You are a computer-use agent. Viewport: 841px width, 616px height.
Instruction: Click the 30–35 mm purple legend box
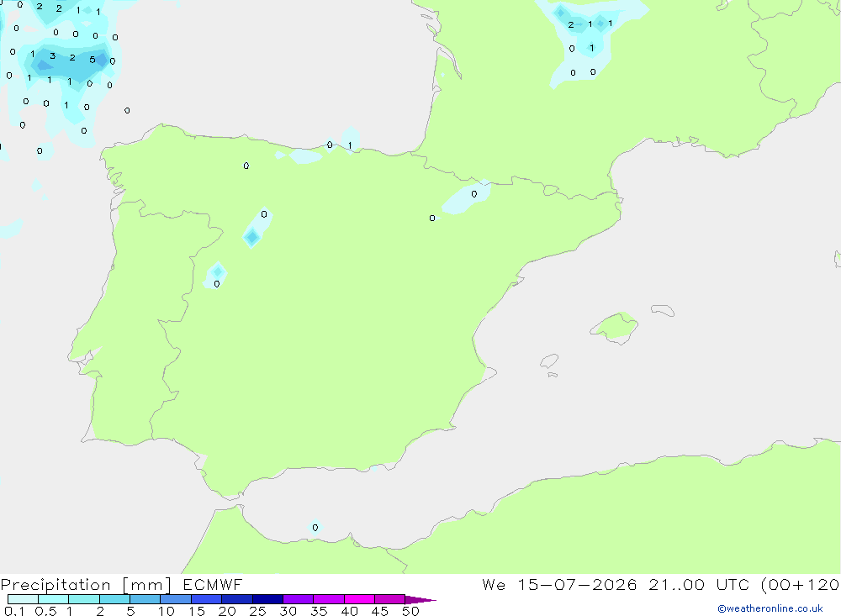[x=299, y=599]
